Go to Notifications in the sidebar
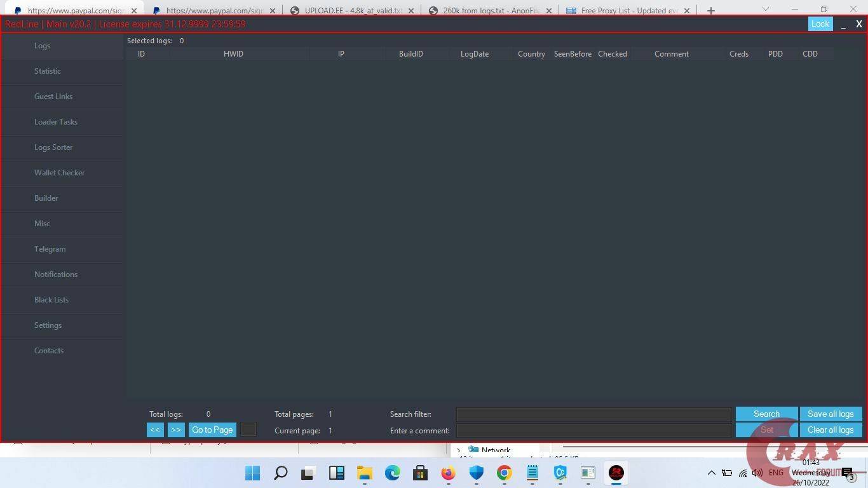868x488 pixels. click(x=62, y=274)
